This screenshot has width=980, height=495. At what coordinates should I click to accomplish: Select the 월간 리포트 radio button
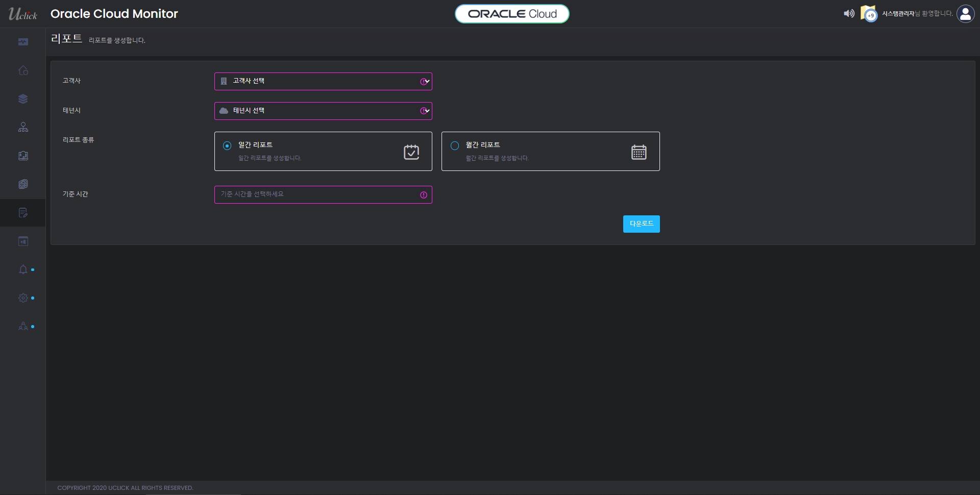click(455, 146)
